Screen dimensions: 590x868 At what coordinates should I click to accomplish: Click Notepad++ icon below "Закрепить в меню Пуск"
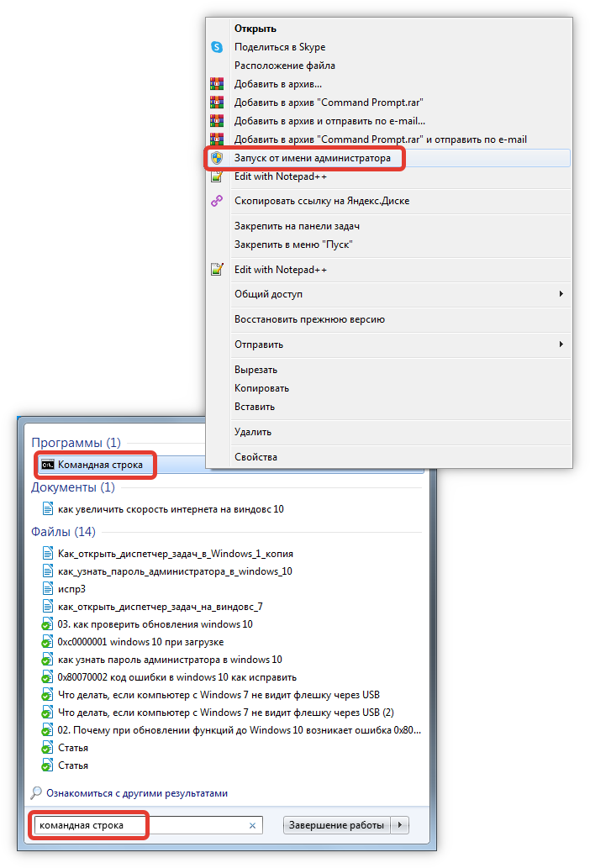[217, 270]
